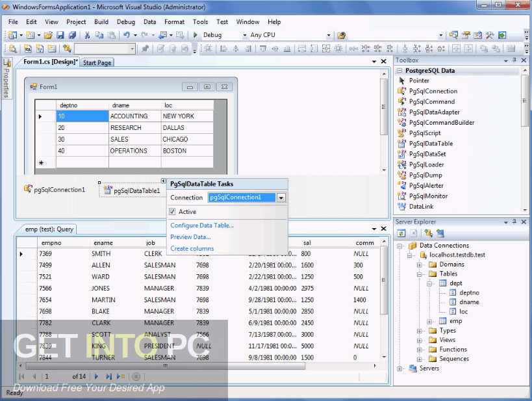Select PgSqlCommandBuilder toolbox item

pos(442,123)
